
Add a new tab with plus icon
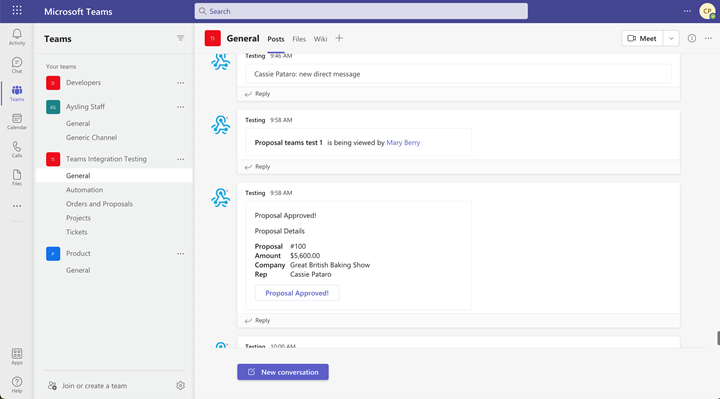tap(339, 38)
